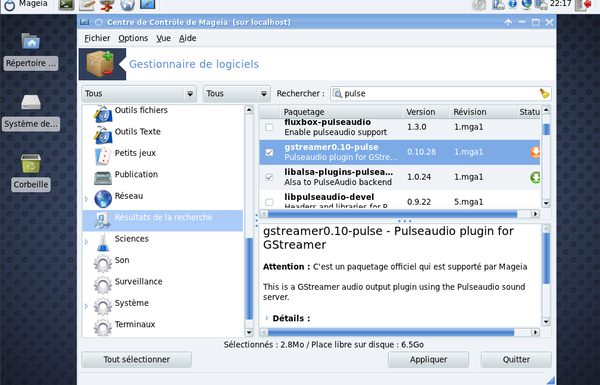
Task: Uncheck the gstreamer0.10-pulse package checkbox
Action: 269,152
